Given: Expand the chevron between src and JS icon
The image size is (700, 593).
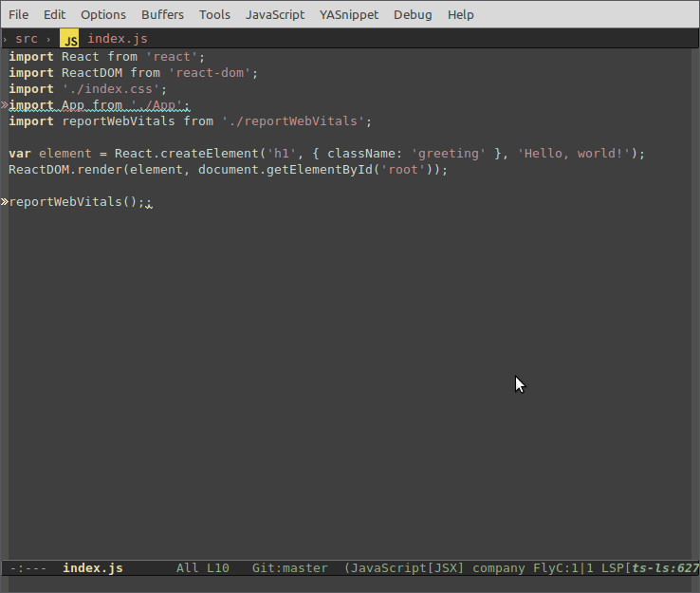Looking at the screenshot, I should point(48,39).
